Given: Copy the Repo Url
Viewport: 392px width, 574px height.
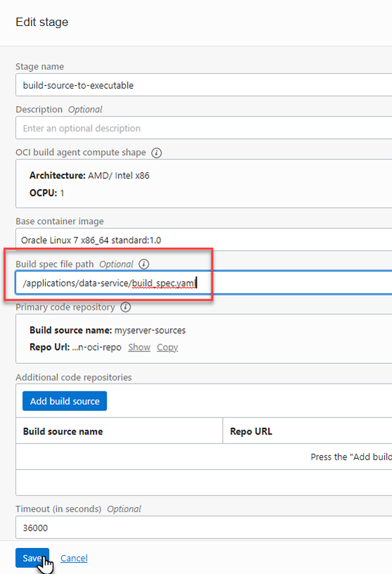Looking at the screenshot, I should click(167, 347).
